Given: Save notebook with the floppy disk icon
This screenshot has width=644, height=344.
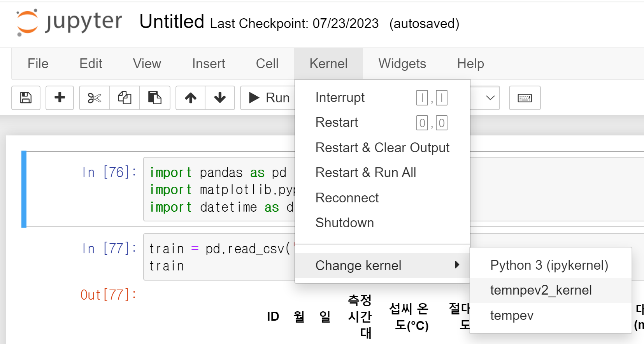Looking at the screenshot, I should coord(26,98).
